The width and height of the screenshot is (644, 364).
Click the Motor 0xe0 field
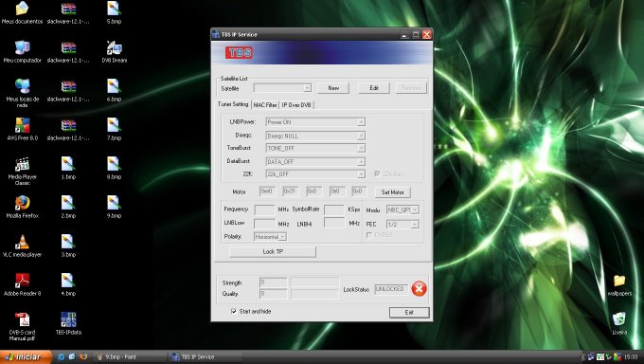267,191
